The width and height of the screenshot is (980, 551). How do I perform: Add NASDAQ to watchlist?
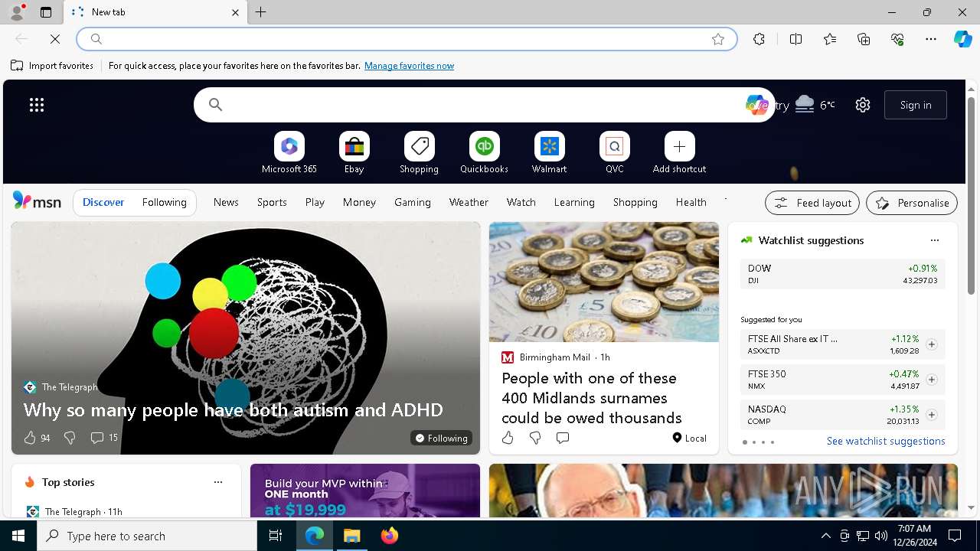tap(932, 415)
